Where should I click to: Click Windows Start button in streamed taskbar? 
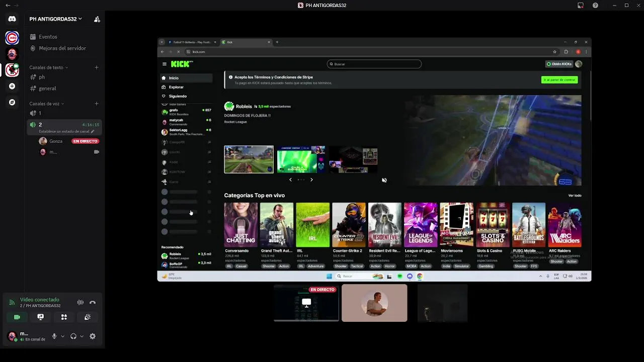(329, 276)
